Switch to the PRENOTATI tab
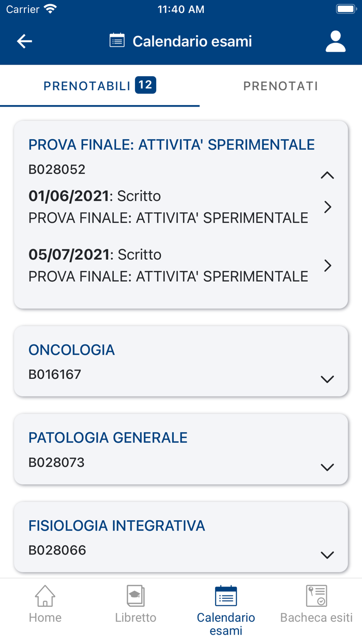The height and width of the screenshot is (644, 362). (280, 86)
